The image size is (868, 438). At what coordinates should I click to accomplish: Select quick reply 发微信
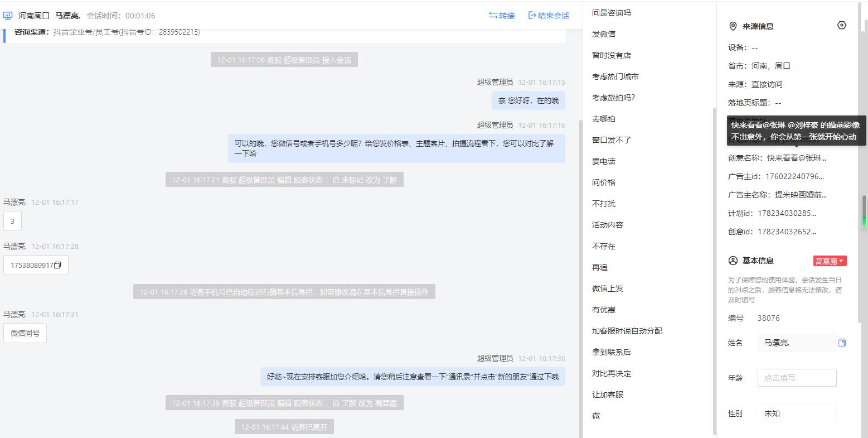coord(603,34)
